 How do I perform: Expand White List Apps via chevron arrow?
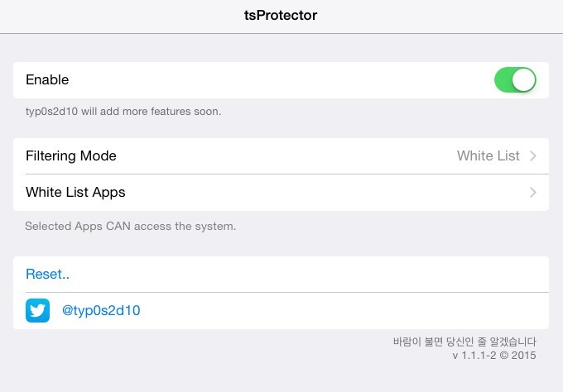click(x=533, y=193)
